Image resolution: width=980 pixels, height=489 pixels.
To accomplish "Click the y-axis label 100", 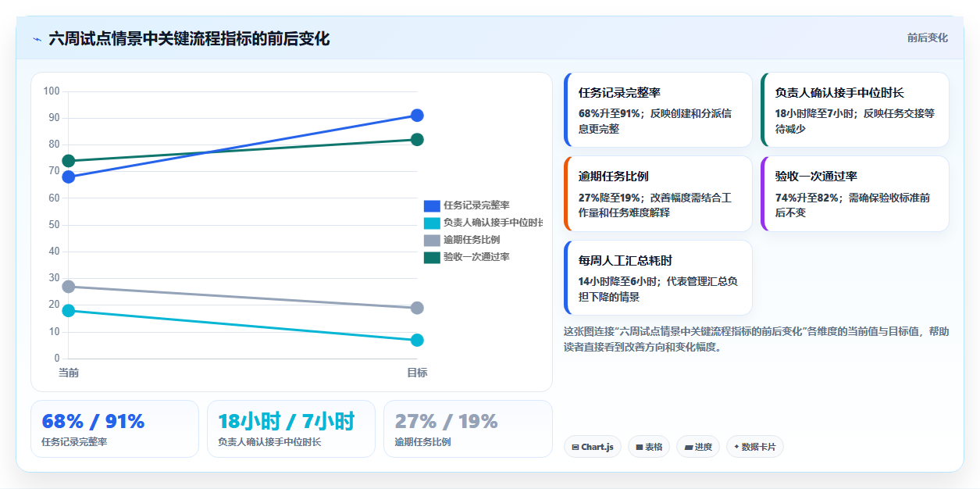I will 52,91.
